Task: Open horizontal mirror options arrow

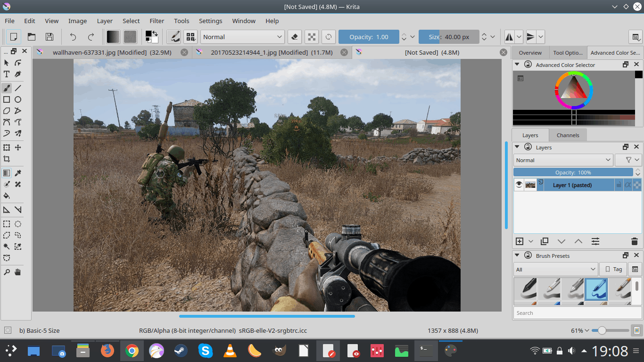Action: click(519, 37)
